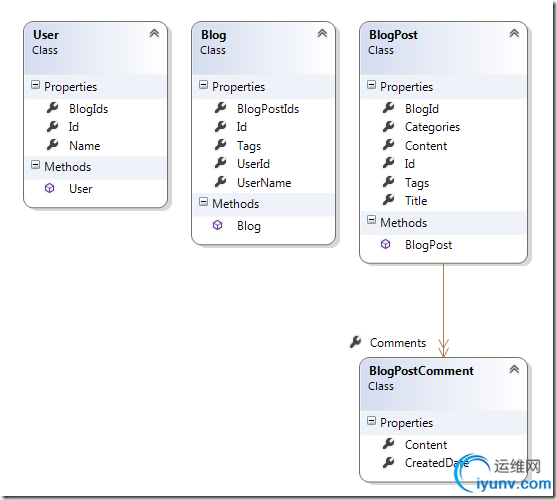The width and height of the screenshot is (557, 500).
Task: Click wrench icon of Comments association label
Action: pos(355,342)
